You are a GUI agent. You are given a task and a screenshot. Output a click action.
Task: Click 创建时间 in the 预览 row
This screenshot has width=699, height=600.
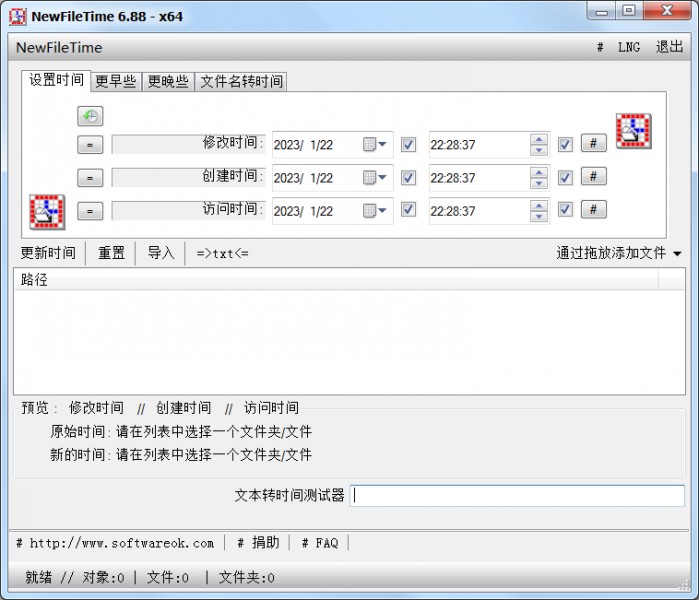[184, 407]
